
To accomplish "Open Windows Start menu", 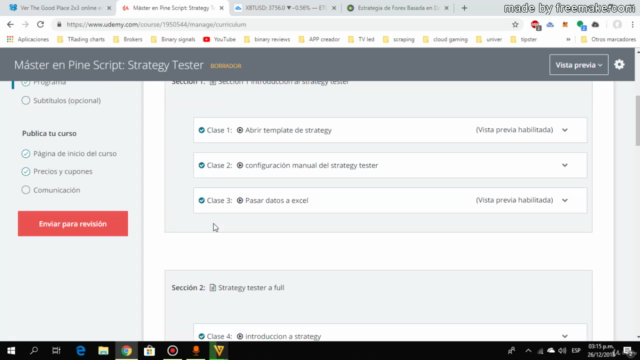I will (x=11, y=351).
